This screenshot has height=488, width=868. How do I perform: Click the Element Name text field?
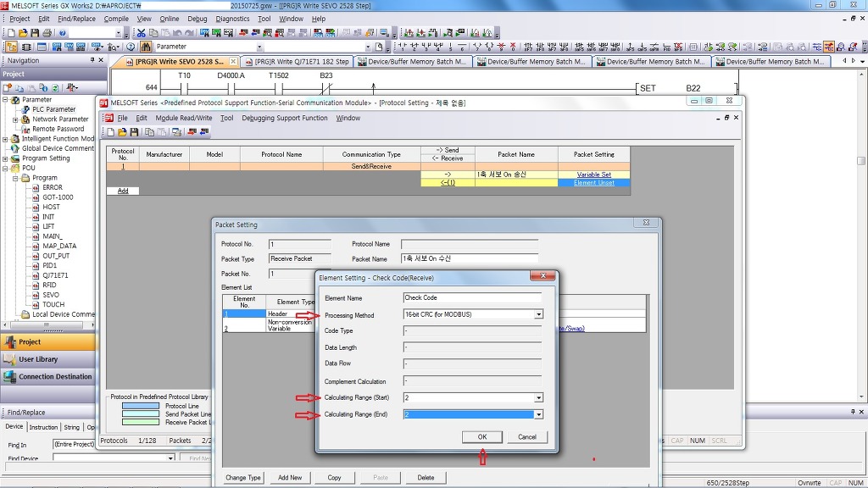472,297
